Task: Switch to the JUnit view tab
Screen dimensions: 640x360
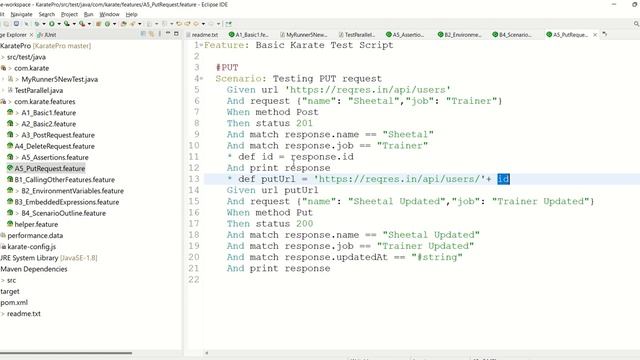Action: click(x=47, y=35)
